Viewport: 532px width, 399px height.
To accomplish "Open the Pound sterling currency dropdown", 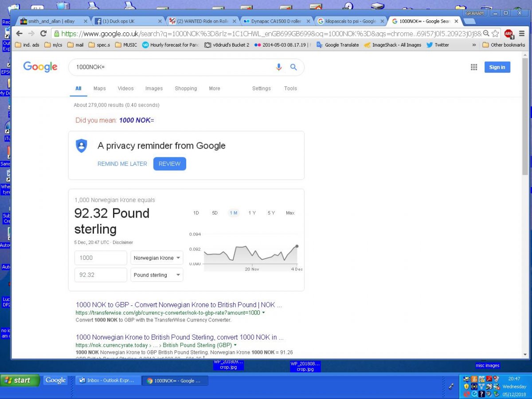I will (157, 275).
